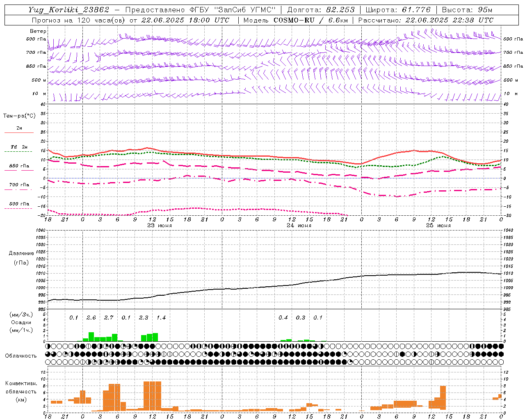Click the red 2м temperature legend line
The height and width of the screenshot is (420, 525).
19,132
